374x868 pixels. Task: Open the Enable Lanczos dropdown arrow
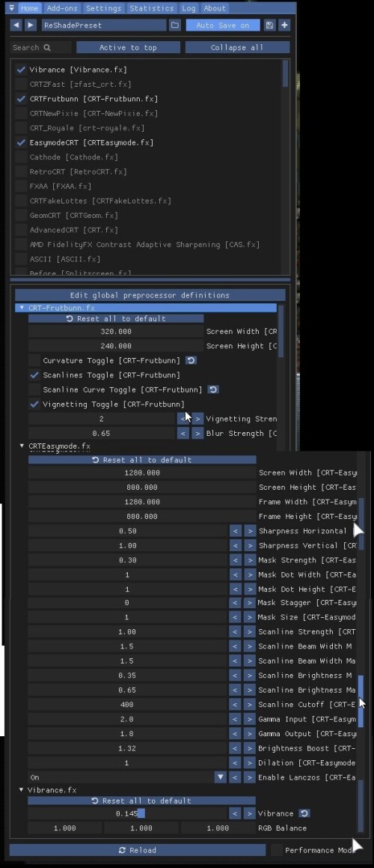click(x=221, y=777)
